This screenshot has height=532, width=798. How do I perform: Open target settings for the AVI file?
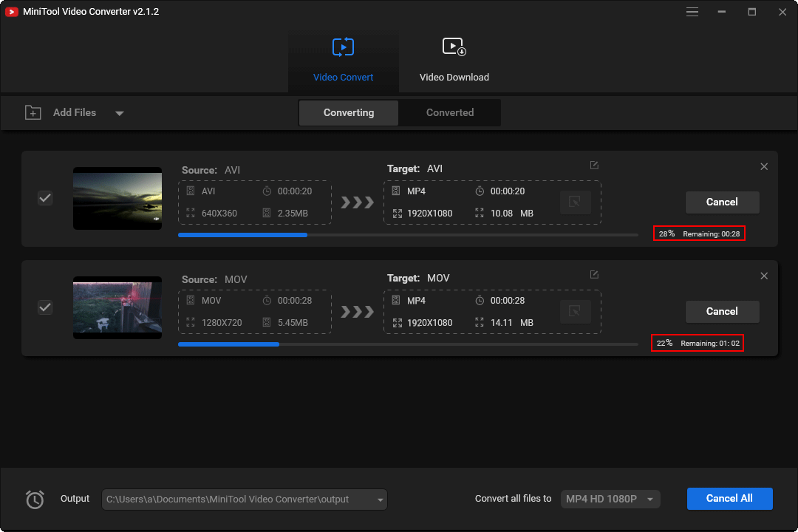575,202
